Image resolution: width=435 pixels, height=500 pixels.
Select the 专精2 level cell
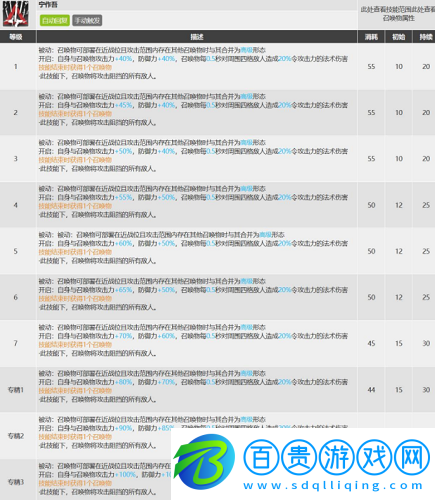16,436
